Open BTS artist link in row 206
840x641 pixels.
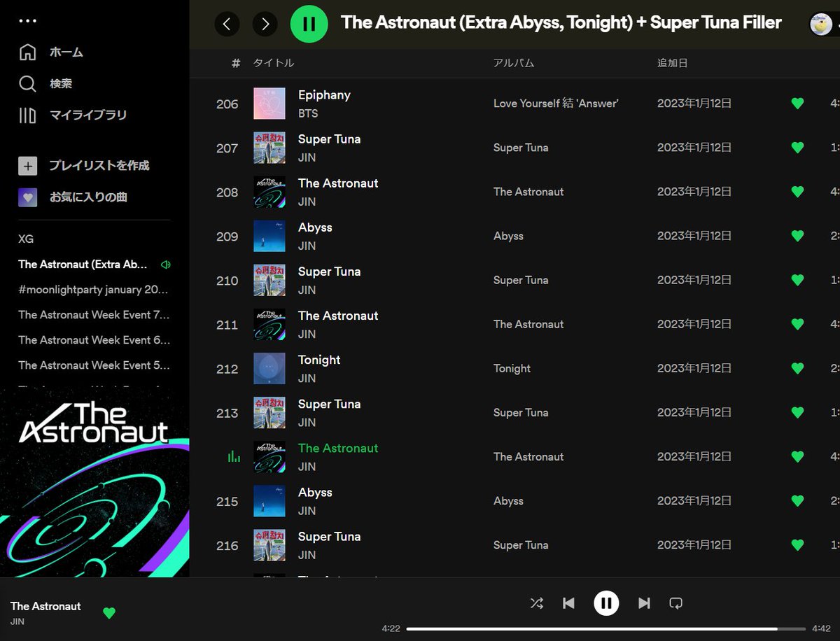(308, 113)
